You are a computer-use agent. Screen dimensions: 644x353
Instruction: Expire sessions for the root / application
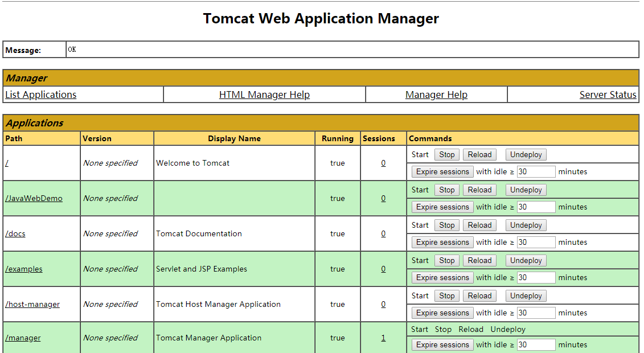[x=443, y=171]
